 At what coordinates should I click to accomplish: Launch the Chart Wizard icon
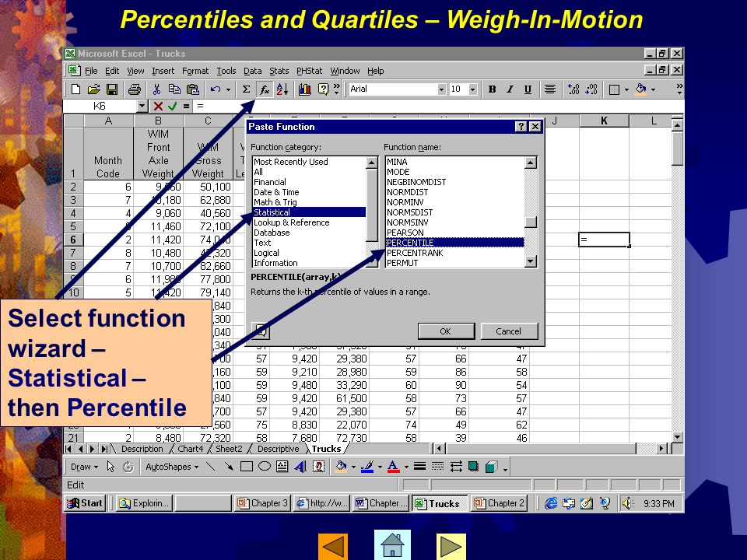click(x=305, y=89)
